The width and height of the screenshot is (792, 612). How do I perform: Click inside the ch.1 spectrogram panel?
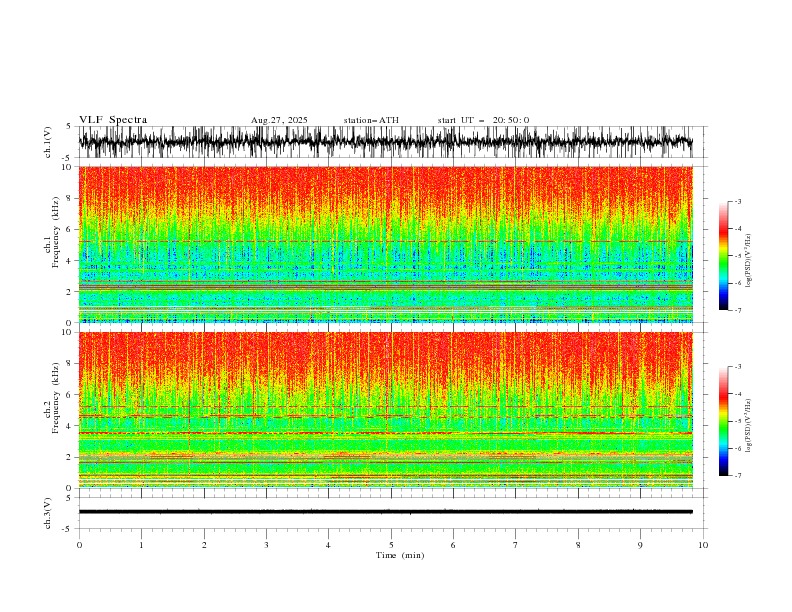[385, 244]
